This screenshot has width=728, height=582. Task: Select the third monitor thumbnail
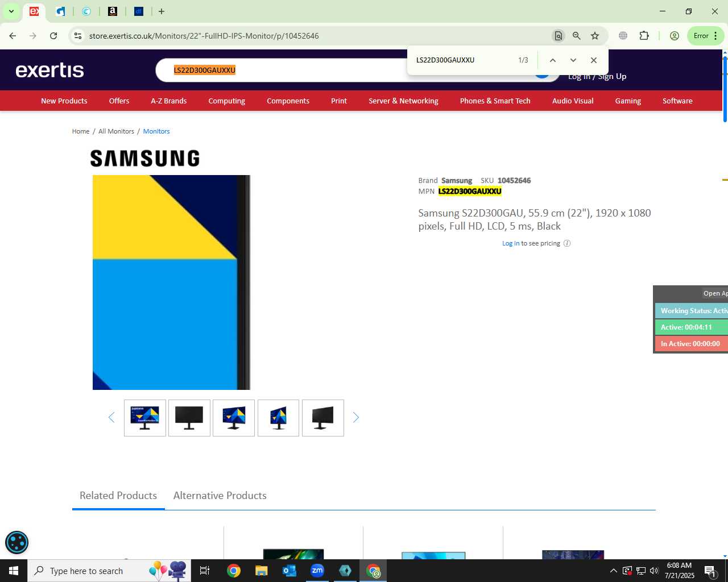[x=234, y=418]
